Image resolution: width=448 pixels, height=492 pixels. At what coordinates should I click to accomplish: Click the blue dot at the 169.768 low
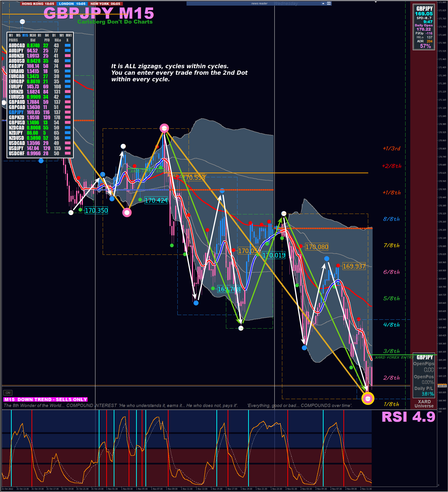[x=196, y=303]
